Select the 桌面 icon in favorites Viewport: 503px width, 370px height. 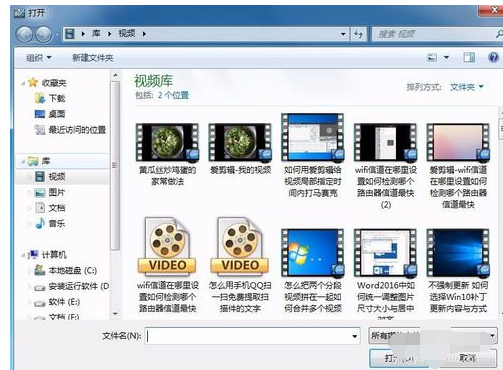(40, 114)
